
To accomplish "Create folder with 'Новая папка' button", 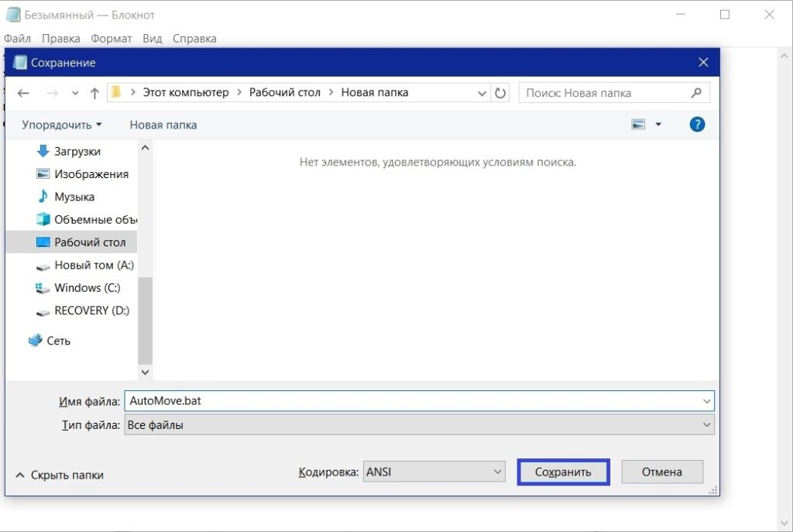I will click(163, 125).
